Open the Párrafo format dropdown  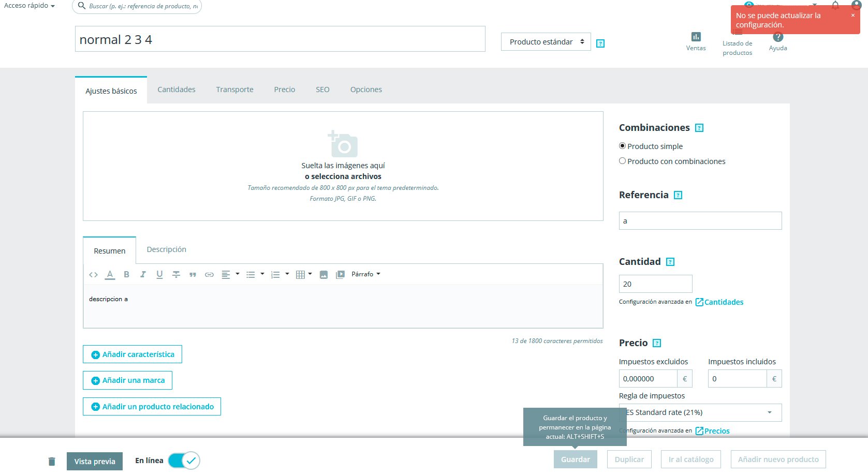tap(365, 274)
